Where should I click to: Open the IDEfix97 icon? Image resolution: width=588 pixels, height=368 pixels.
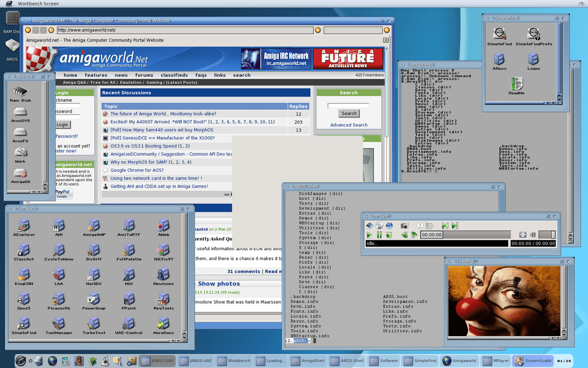click(164, 252)
